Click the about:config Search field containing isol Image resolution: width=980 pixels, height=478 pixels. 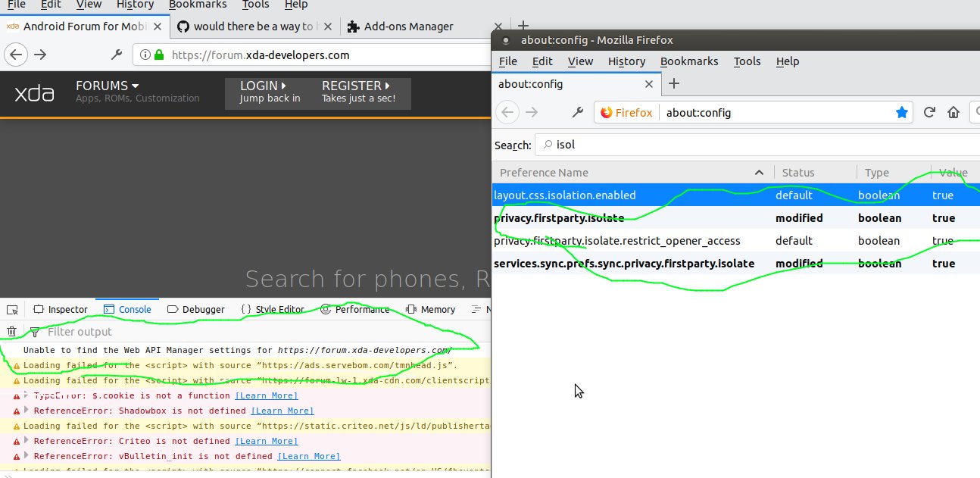click(x=757, y=144)
